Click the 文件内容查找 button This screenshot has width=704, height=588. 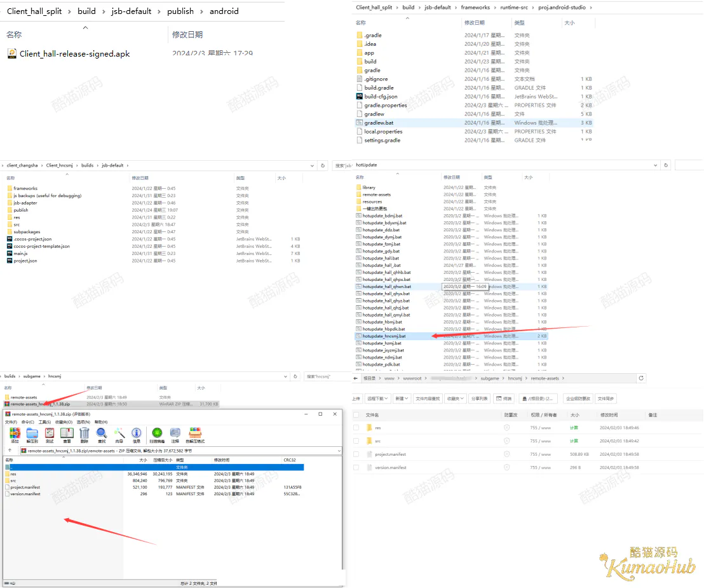coord(428,399)
